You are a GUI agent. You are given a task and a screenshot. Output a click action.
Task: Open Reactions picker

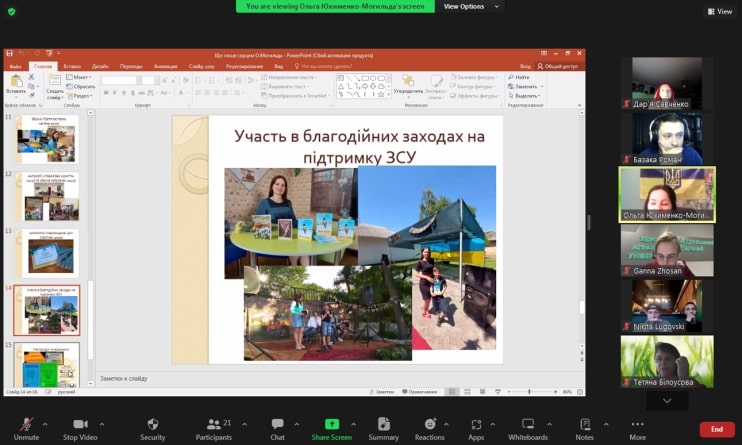point(430,429)
